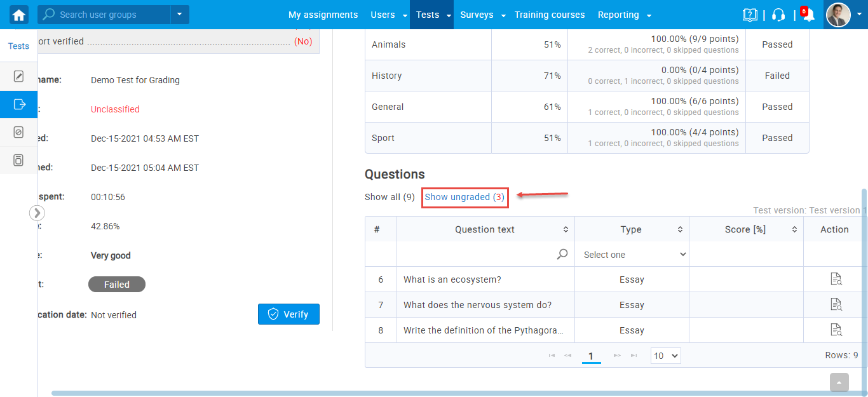Change rows per page dropdown showing 10

(x=665, y=356)
